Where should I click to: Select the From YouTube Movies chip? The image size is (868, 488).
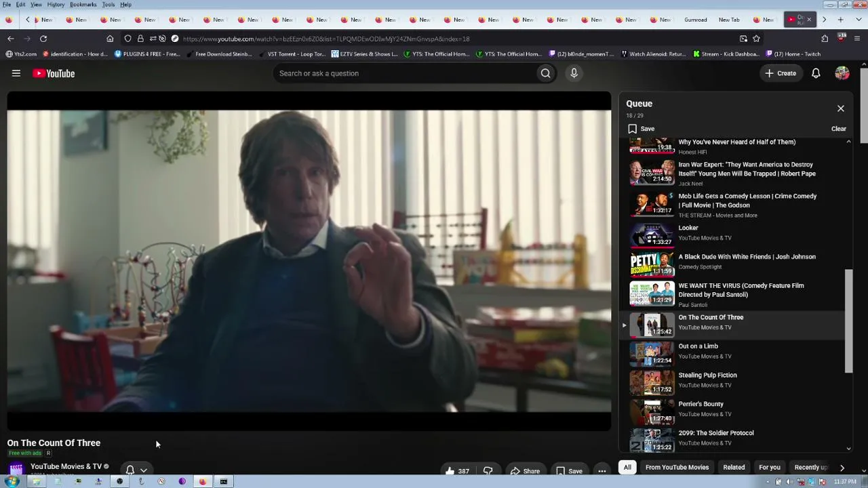pos(677,467)
